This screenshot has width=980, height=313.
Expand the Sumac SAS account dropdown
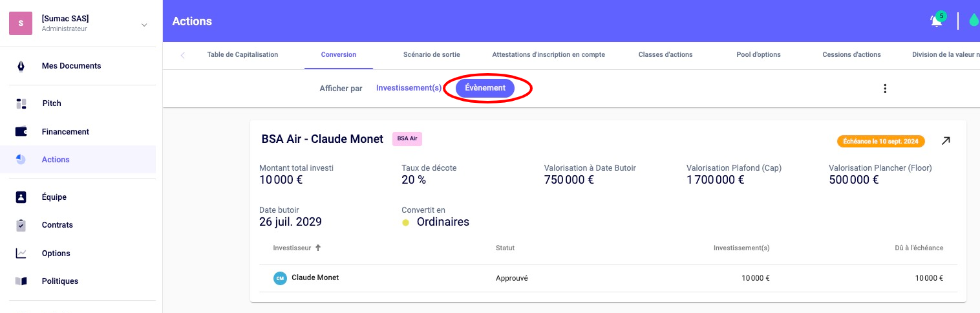[144, 25]
